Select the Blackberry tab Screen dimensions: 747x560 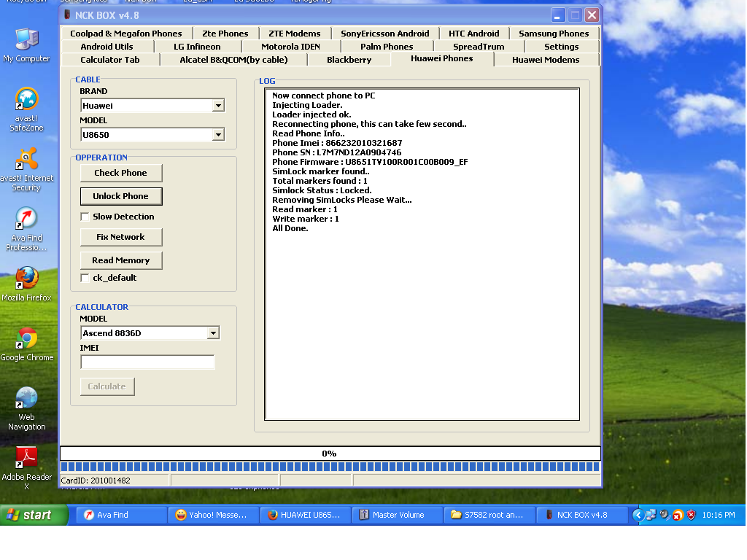click(349, 60)
